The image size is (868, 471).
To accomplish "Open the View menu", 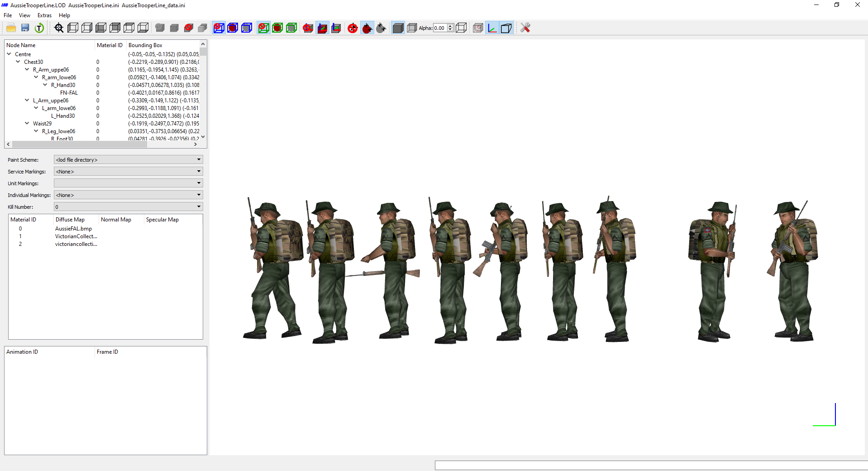I will [x=24, y=15].
